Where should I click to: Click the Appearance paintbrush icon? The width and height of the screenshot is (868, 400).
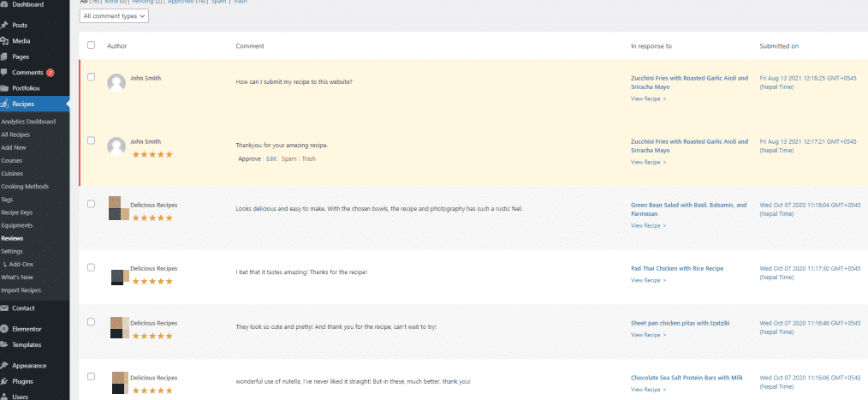4,366
